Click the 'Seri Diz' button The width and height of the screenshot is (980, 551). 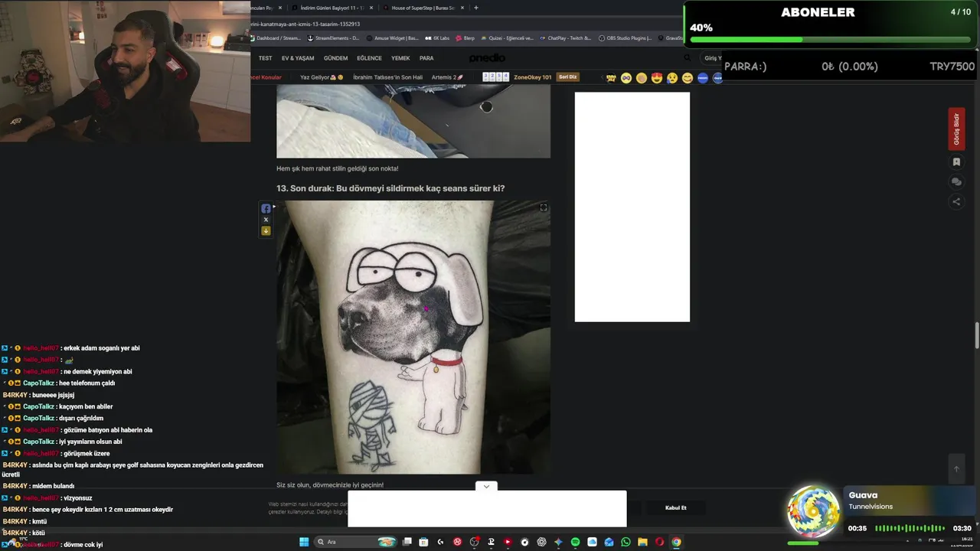567,77
